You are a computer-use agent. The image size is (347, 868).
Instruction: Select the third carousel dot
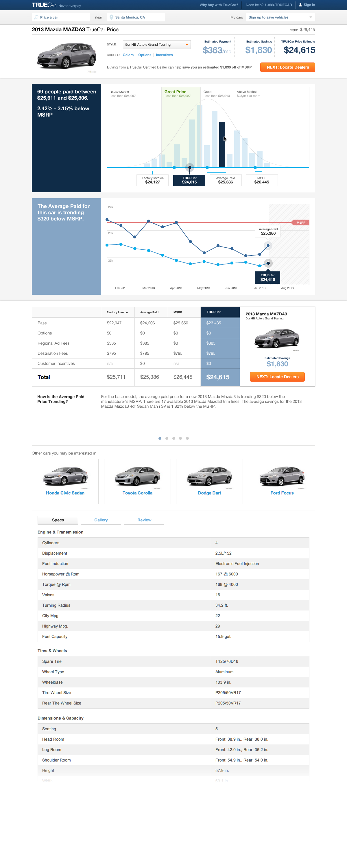pos(173,438)
